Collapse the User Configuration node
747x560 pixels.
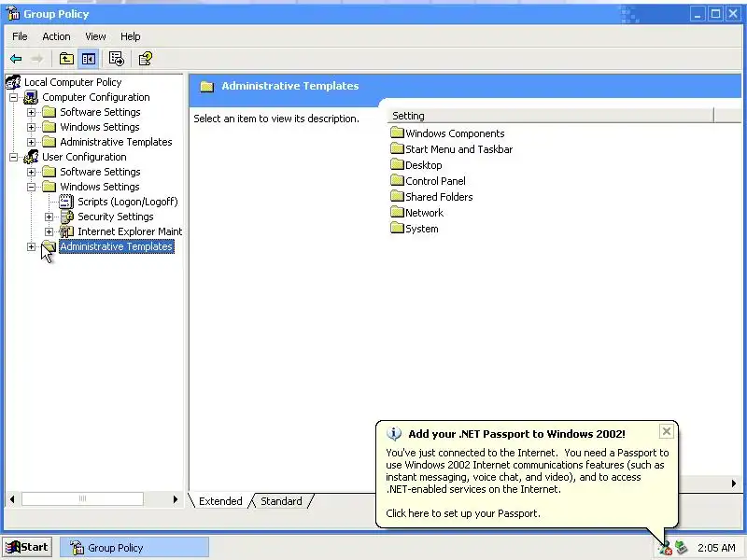coord(13,157)
